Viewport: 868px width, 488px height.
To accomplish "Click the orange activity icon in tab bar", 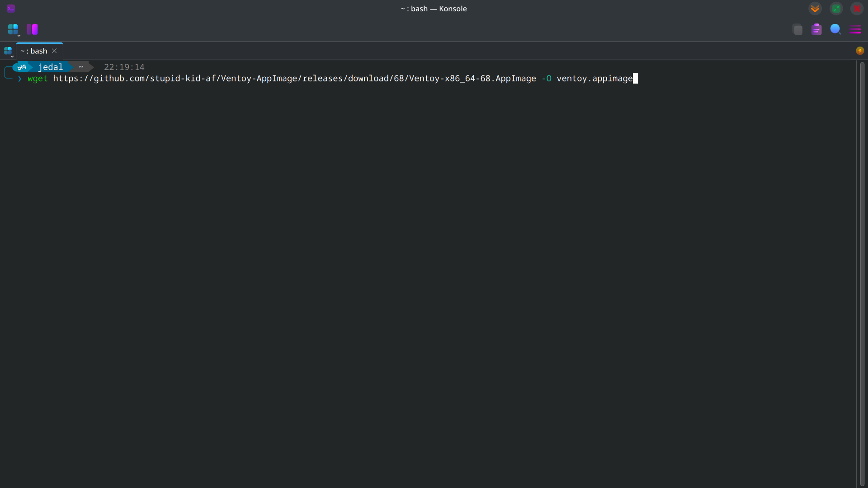I will [x=860, y=51].
